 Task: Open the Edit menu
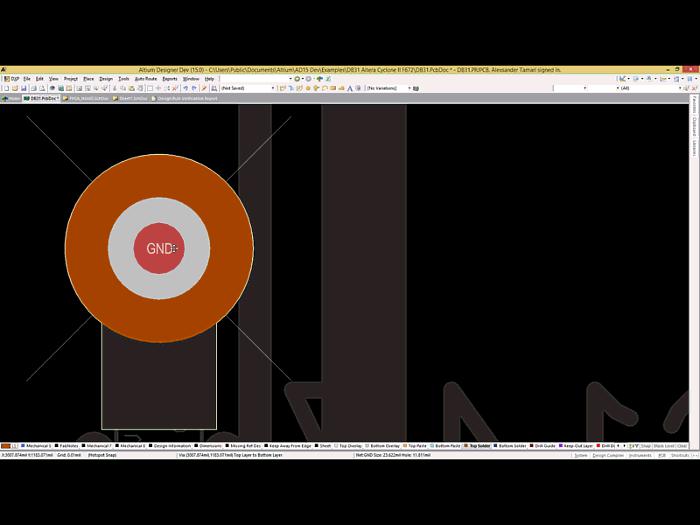coord(40,79)
